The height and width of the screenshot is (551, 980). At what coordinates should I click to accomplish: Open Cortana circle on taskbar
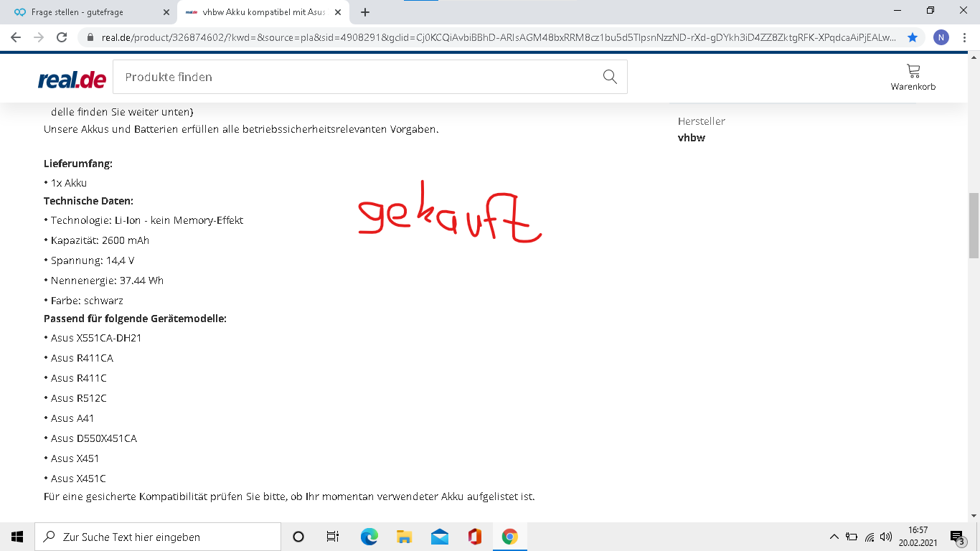point(298,537)
